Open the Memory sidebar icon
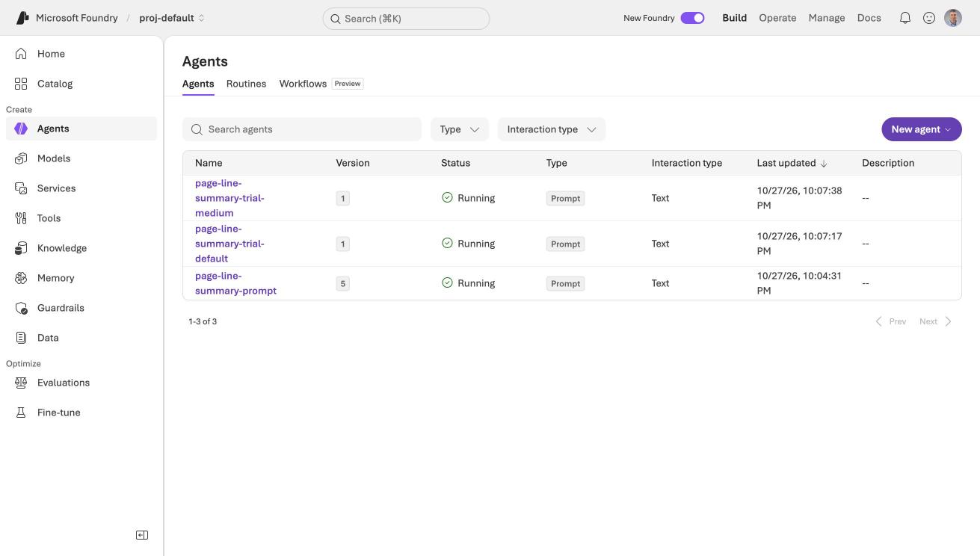980x556 pixels. [x=21, y=278]
